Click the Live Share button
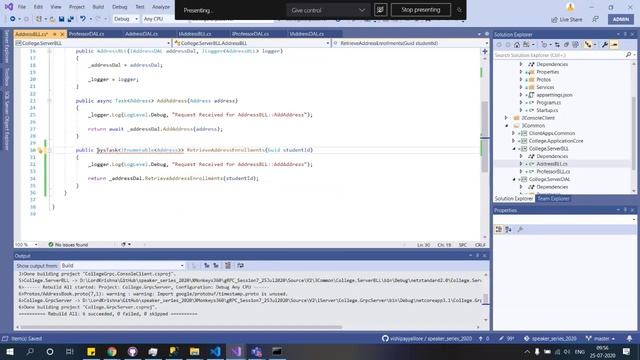 tap(567, 19)
